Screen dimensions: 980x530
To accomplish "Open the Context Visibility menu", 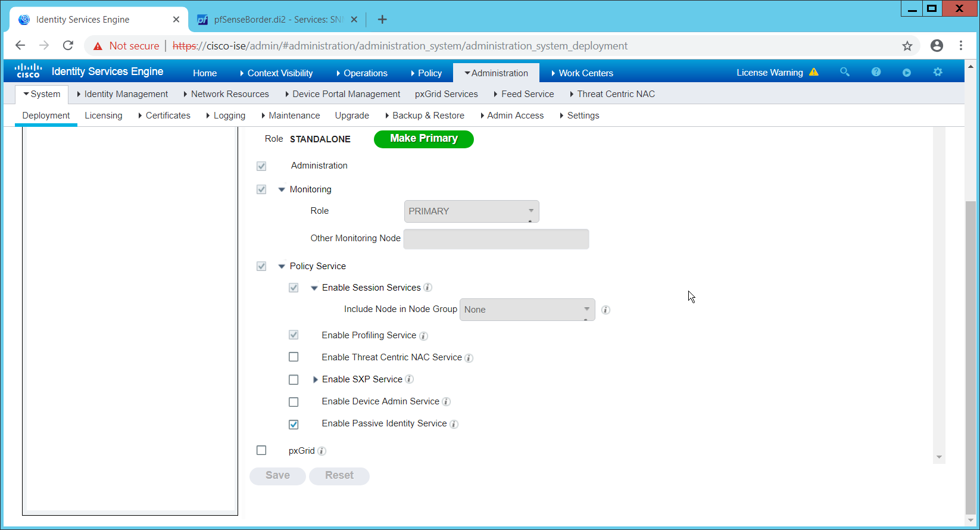I will [x=276, y=73].
